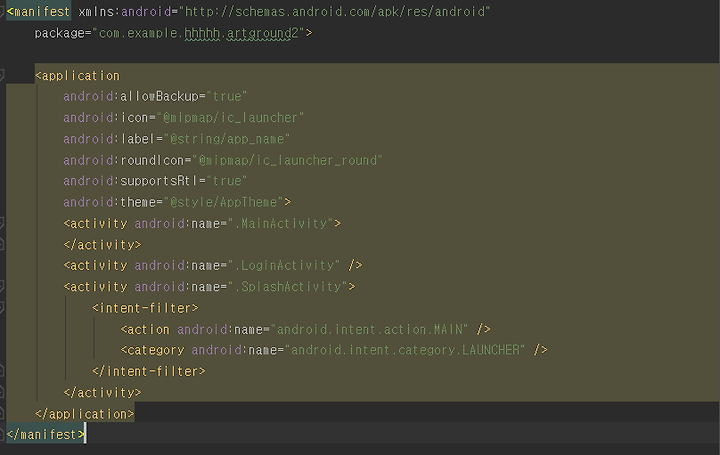Click the package attribute name
The image size is (720, 455).
click(59, 33)
